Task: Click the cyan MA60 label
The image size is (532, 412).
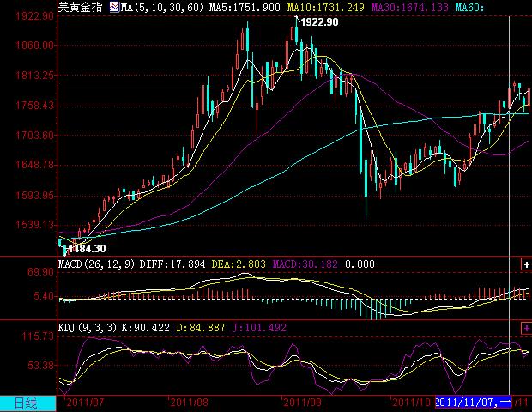Action: pyautogui.click(x=469, y=7)
